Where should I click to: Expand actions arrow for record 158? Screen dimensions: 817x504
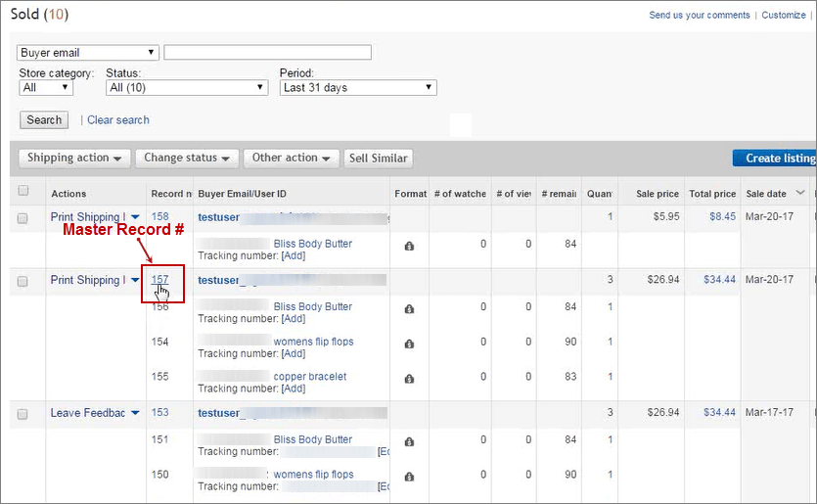(x=135, y=217)
